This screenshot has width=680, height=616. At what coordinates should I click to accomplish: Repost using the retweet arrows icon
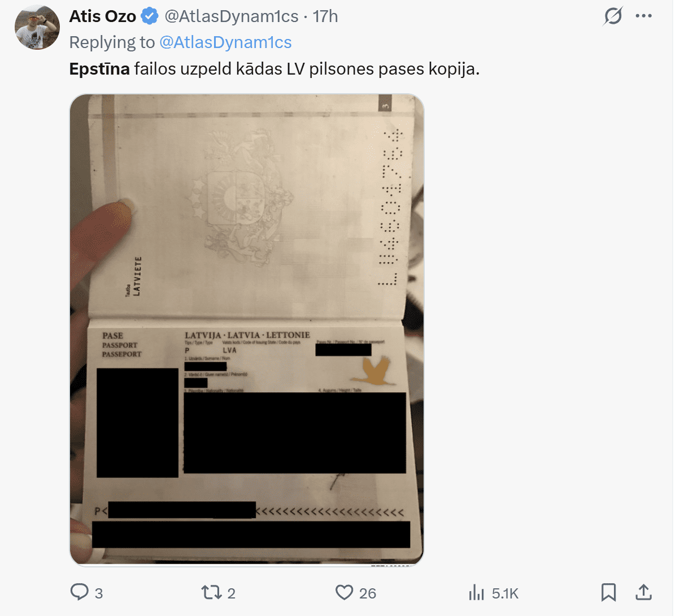(x=211, y=592)
